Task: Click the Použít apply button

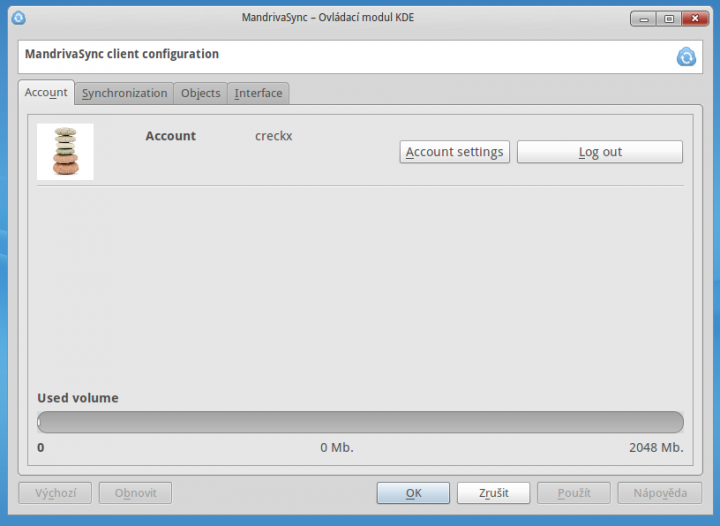Action: pyautogui.click(x=574, y=493)
